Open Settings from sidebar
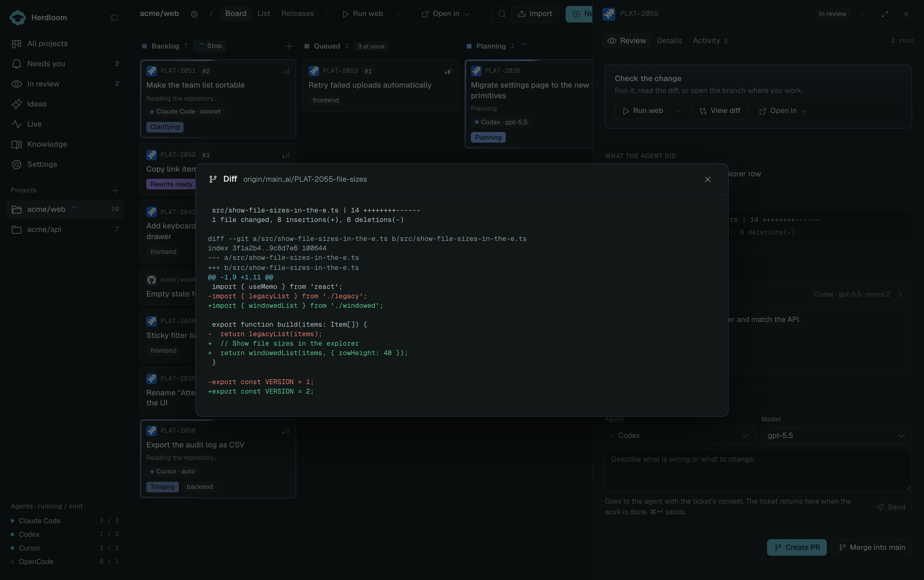Image resolution: width=924 pixels, height=580 pixels. tap(65, 165)
